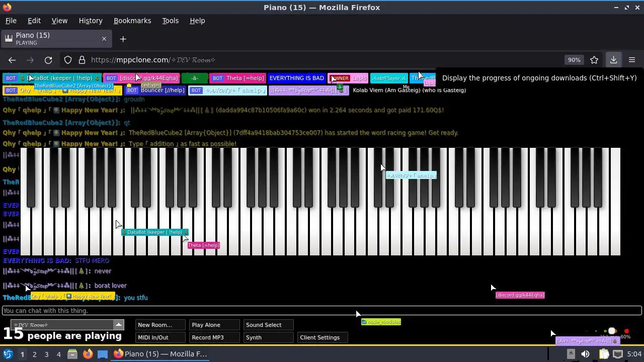The width and height of the screenshot is (644, 362).
Task: Open the Firefox downloads panel icon
Action: click(x=614, y=60)
